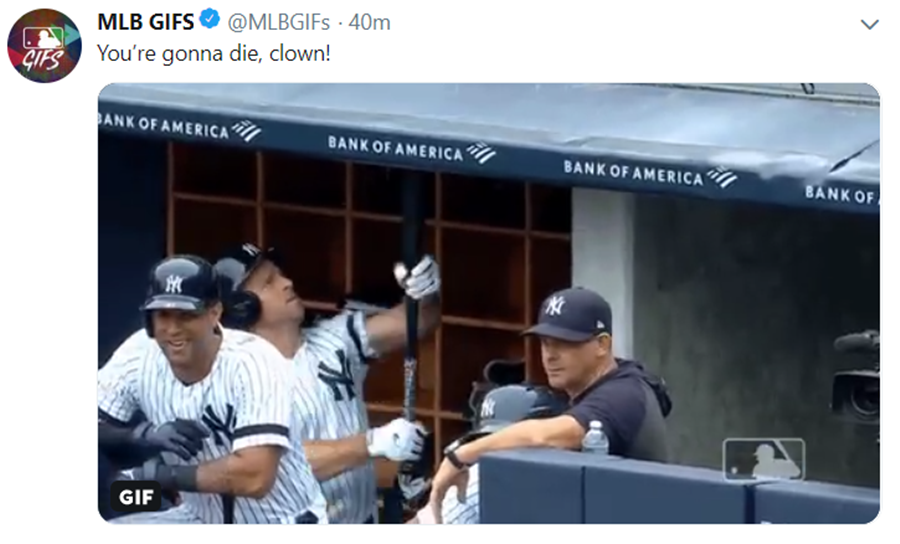Click the player's raised white batting glove

pyautogui.click(x=420, y=278)
